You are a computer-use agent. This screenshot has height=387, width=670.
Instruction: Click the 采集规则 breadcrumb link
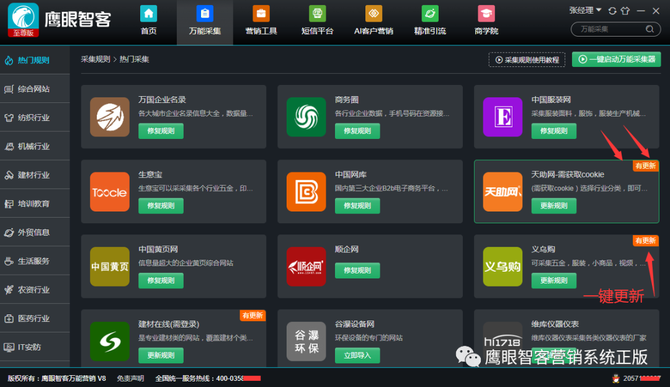[95, 59]
